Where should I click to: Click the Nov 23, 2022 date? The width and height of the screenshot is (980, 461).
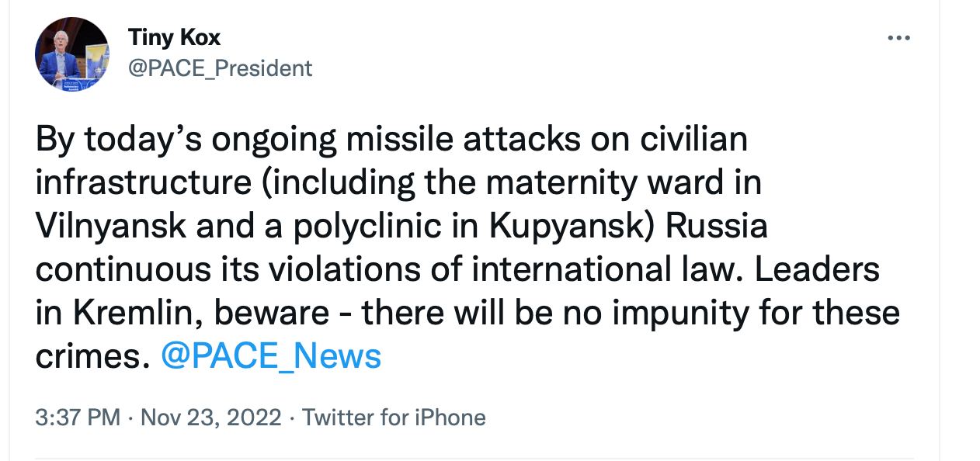(211, 418)
